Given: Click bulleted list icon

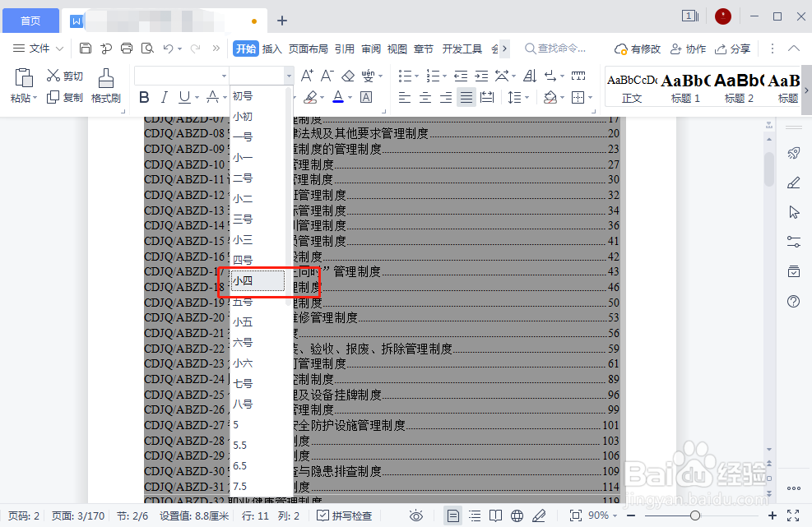Looking at the screenshot, I should tap(405, 76).
